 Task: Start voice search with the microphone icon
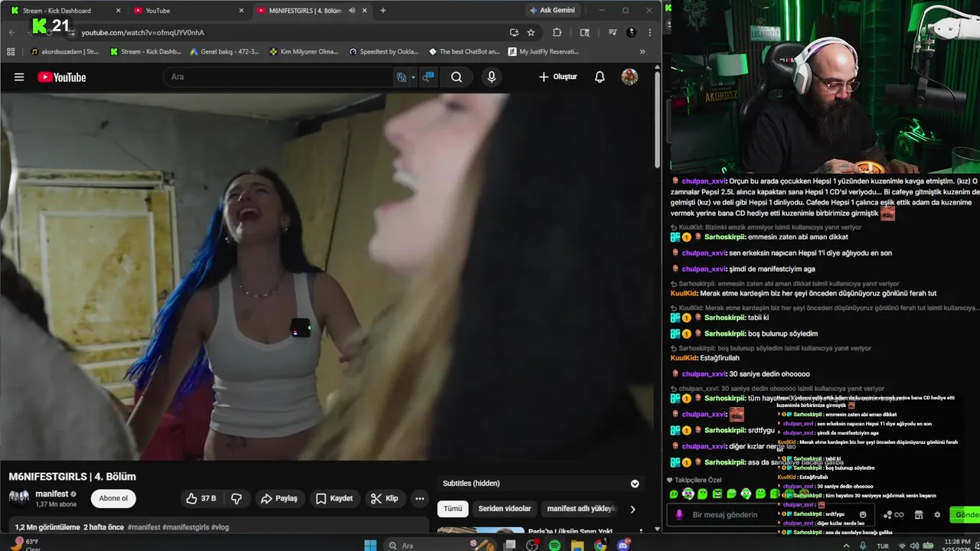click(x=492, y=77)
